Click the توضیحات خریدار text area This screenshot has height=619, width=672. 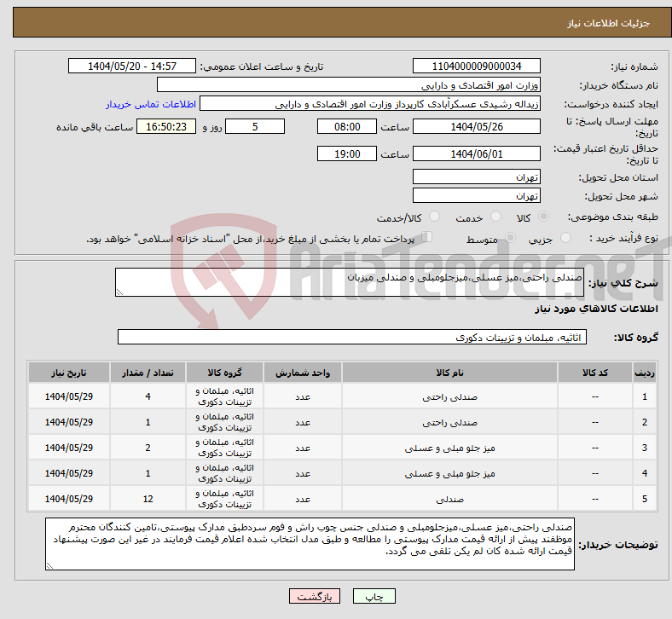[310, 543]
